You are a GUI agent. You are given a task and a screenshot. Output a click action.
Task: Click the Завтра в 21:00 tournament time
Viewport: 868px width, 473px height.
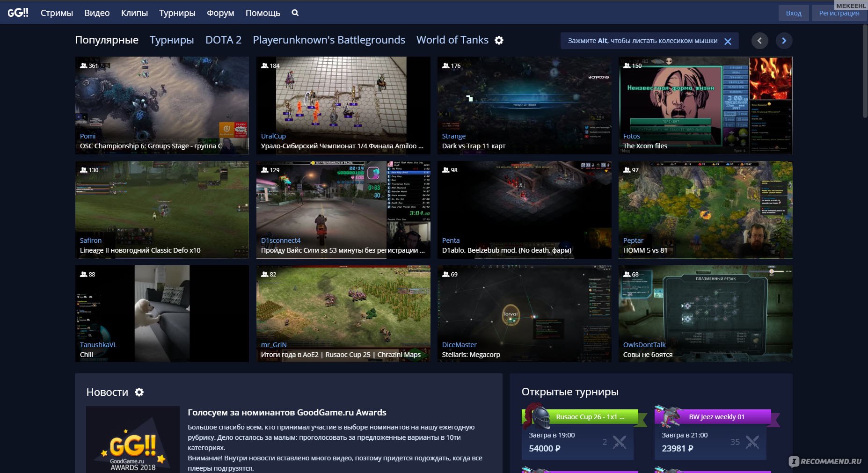click(x=685, y=435)
